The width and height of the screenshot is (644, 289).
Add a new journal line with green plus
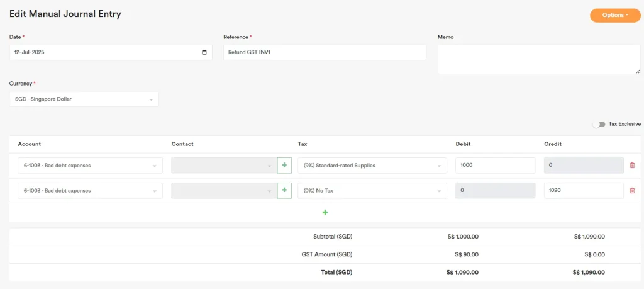[325, 212]
